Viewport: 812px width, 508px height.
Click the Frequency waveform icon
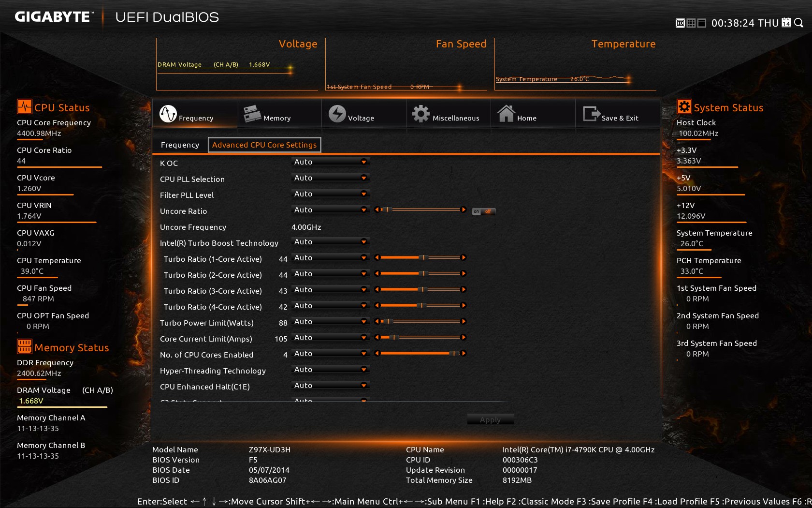pos(168,114)
